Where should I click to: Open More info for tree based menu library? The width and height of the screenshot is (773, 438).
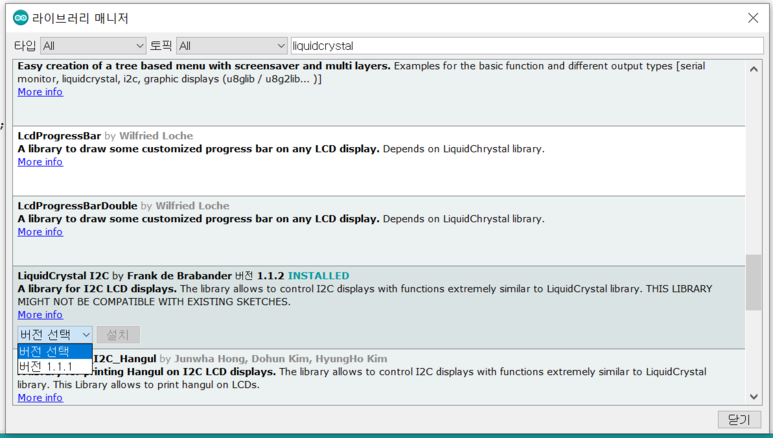click(x=40, y=92)
